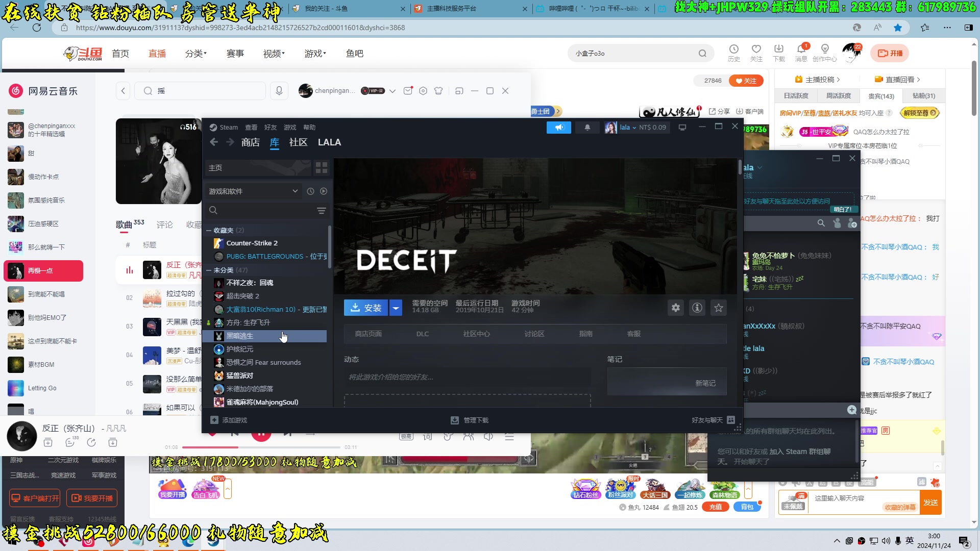980x551 pixels.
Task: Click Steam game details vertical scrollbar
Action: pyautogui.click(x=740, y=167)
